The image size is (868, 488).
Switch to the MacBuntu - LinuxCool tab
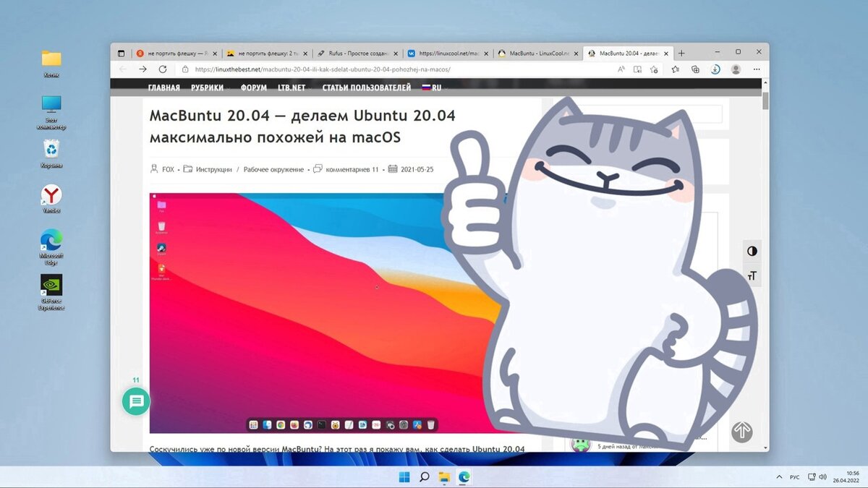pyautogui.click(x=537, y=53)
